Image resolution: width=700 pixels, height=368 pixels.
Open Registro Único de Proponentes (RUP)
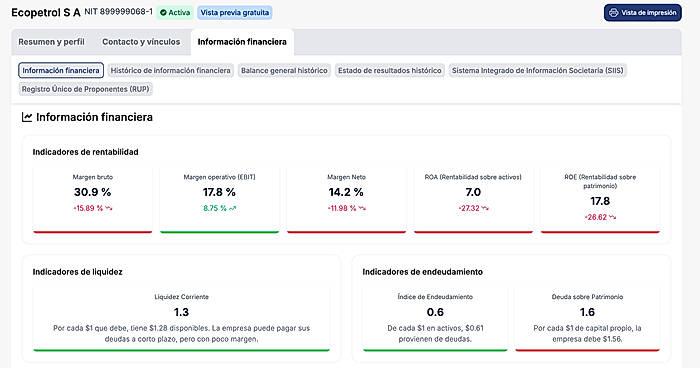(86, 89)
